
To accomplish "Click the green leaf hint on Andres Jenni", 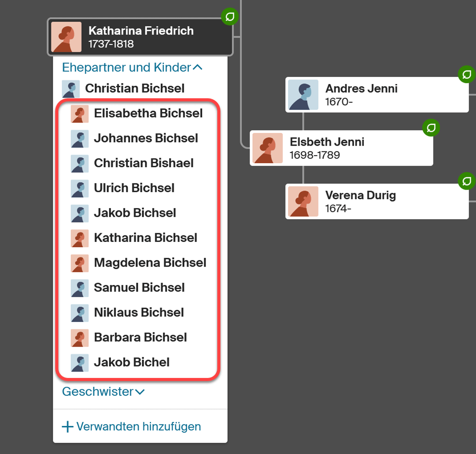I will point(467,74).
